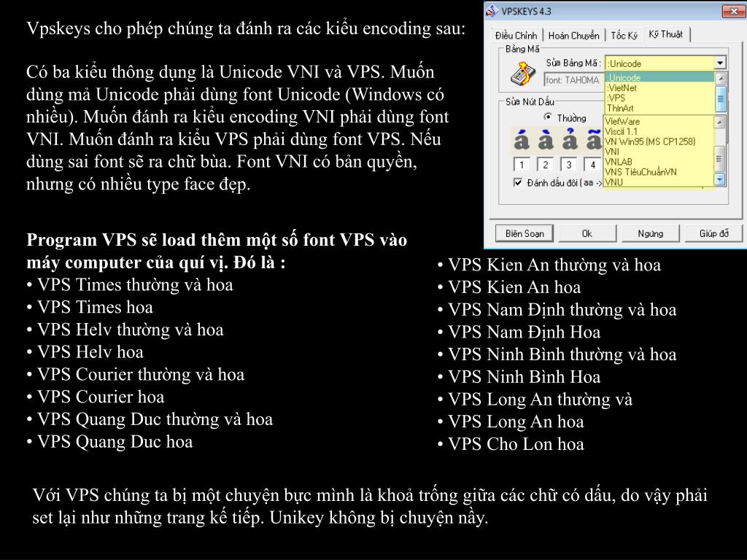Click the Sửa Bảng Mã combo box value
This screenshot has height=560, width=747.
click(x=659, y=63)
